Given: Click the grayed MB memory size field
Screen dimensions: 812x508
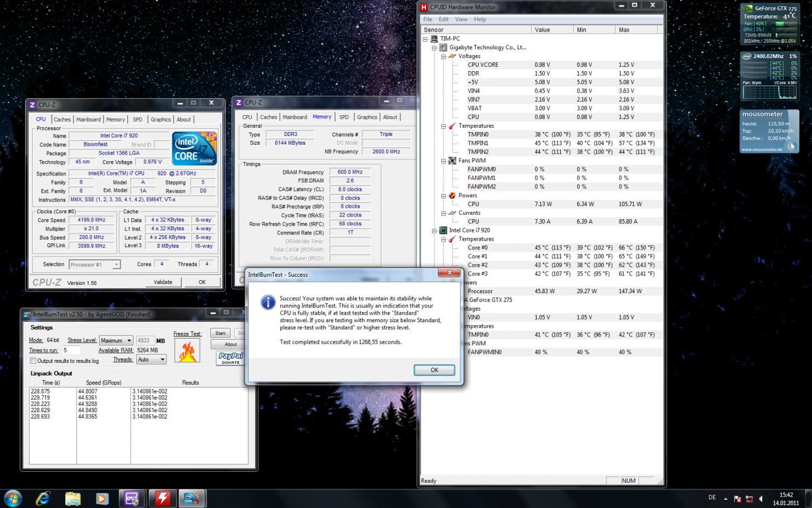Looking at the screenshot, I should (145, 340).
